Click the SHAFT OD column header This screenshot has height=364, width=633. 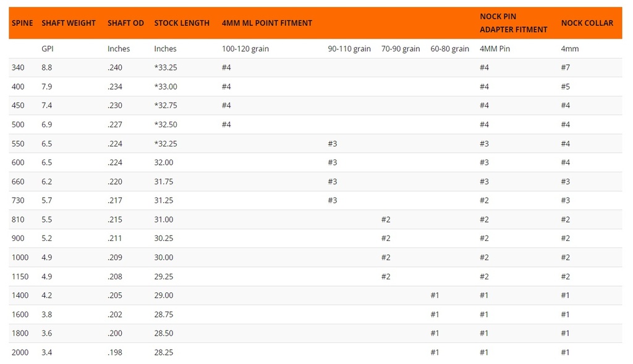coord(125,23)
